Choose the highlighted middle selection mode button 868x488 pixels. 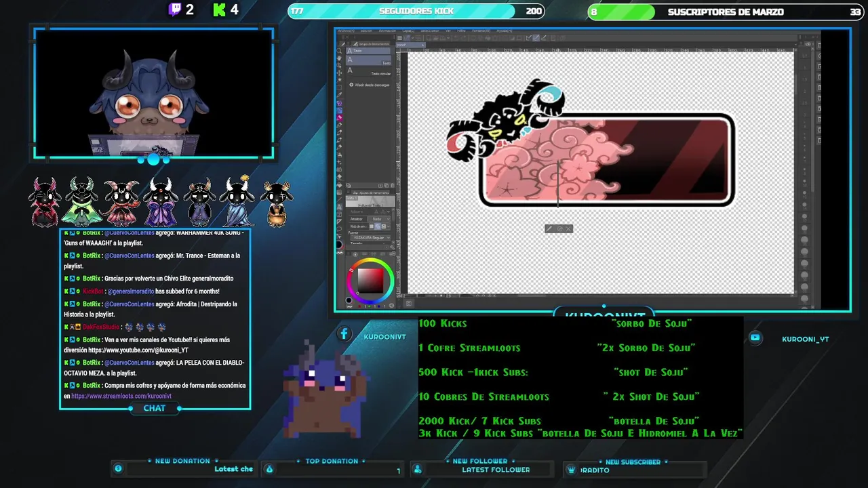click(x=378, y=226)
